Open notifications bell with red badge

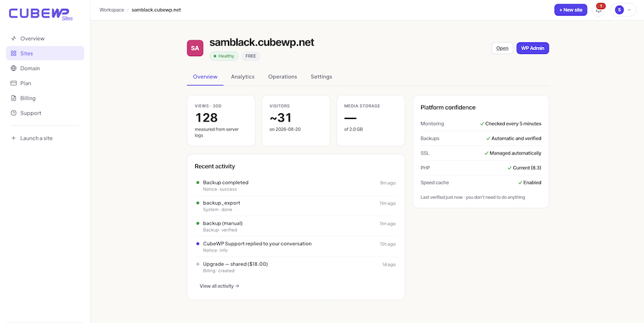tap(598, 10)
